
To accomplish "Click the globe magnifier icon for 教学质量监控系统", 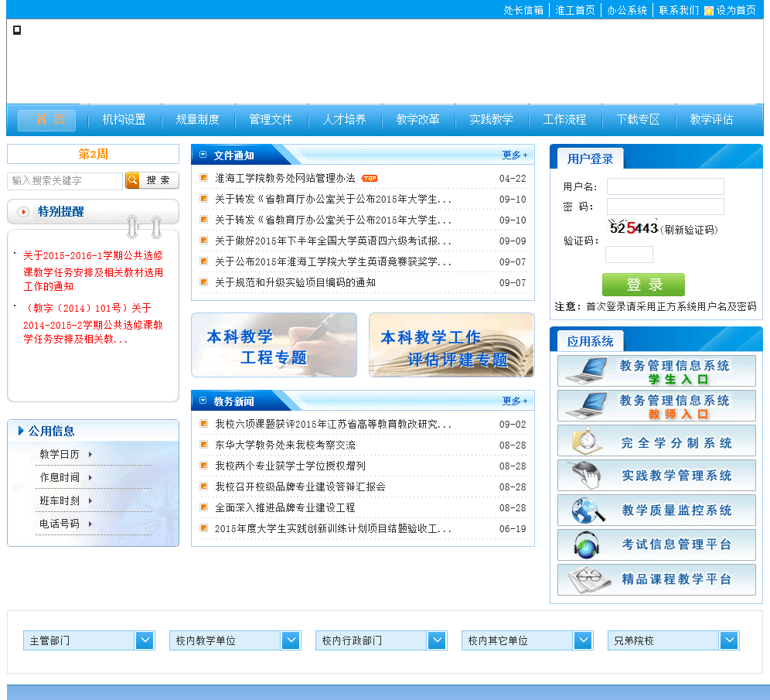I will pyautogui.click(x=588, y=510).
